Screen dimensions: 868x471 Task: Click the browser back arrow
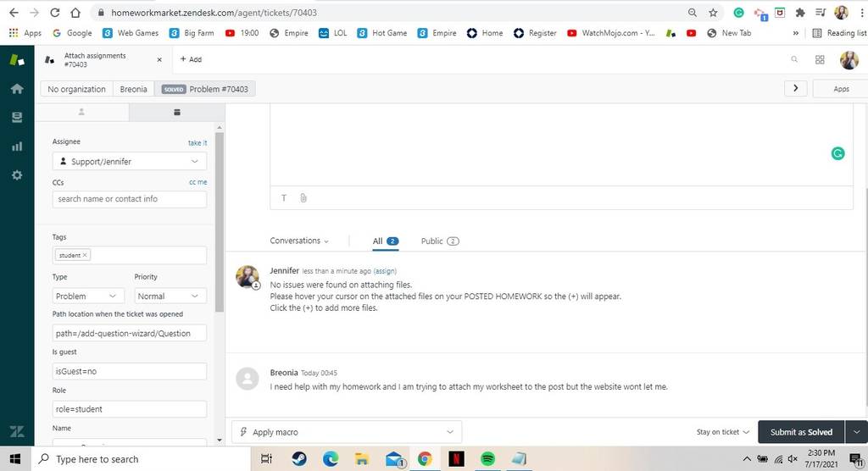click(14, 12)
